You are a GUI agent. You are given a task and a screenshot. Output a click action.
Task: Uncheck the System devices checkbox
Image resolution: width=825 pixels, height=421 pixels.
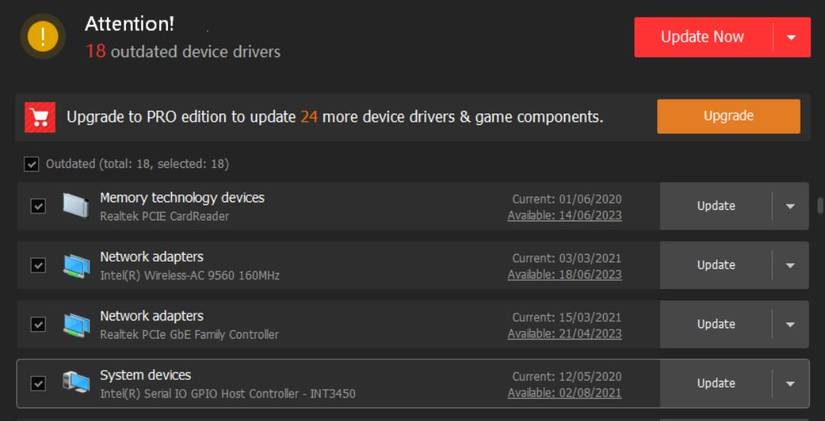click(x=38, y=383)
